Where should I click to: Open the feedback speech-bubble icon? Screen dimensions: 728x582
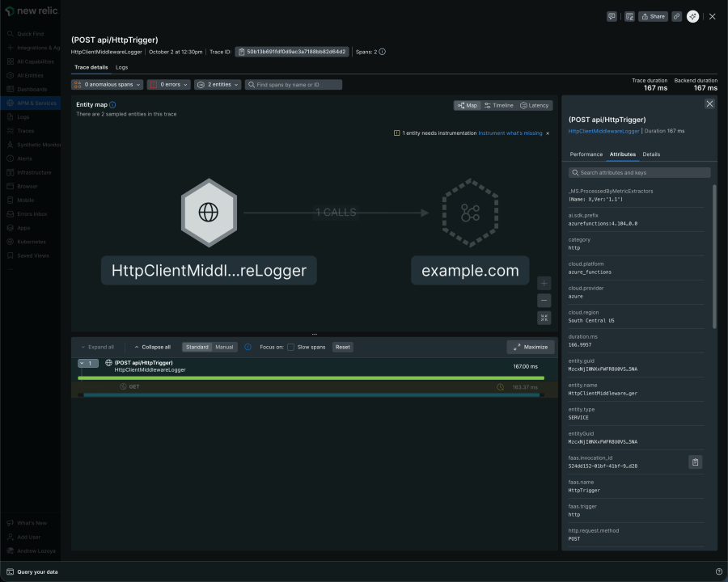(612, 16)
